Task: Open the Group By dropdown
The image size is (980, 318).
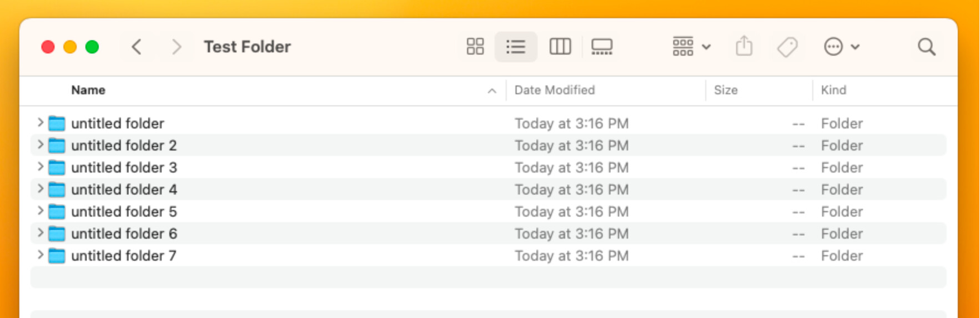Action: 691,47
